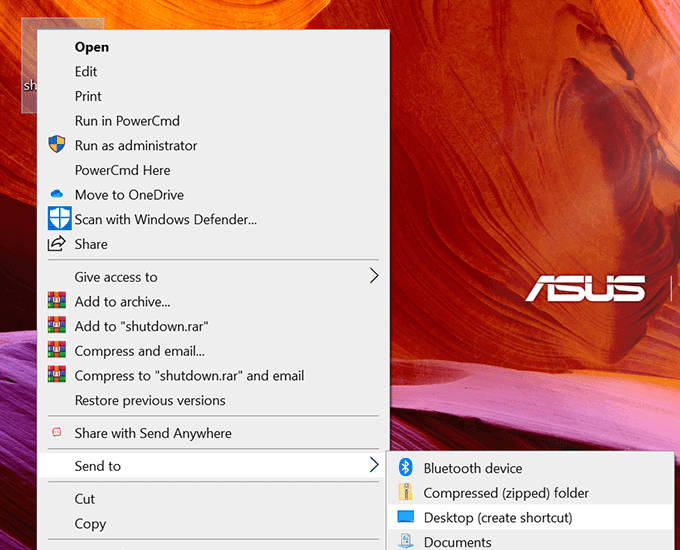Image resolution: width=680 pixels, height=550 pixels.
Task: Click the selected shutdown desktop file icon
Action: [29, 65]
